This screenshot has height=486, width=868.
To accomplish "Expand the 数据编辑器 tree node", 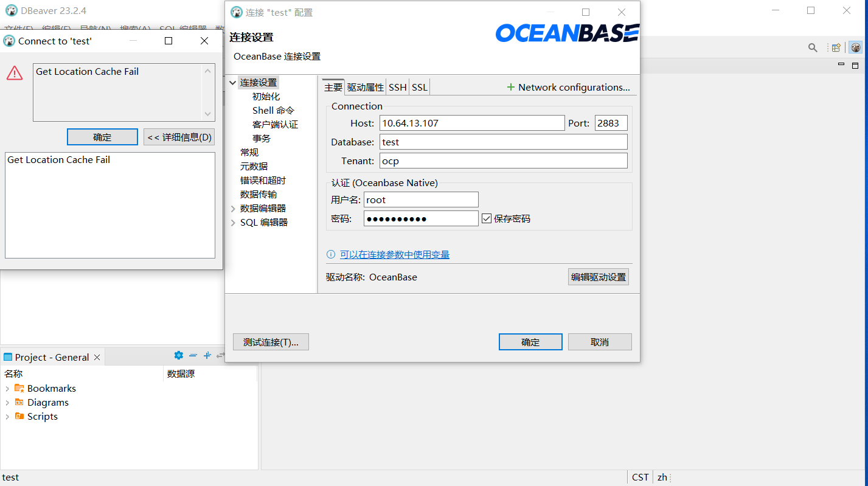I will pos(232,208).
